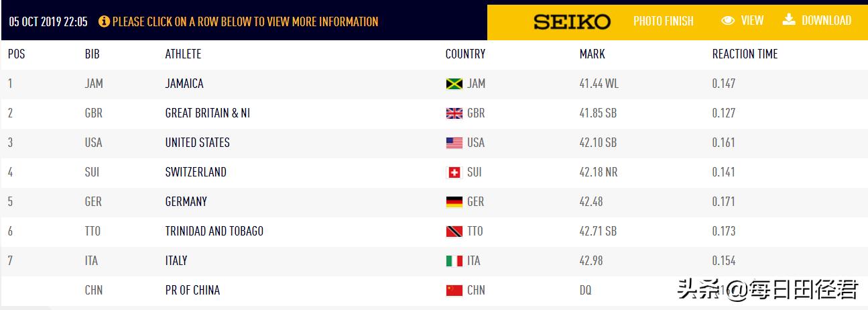This screenshot has height=310, width=868.
Task: Expand the Jamaica result row
Action: coord(184,84)
